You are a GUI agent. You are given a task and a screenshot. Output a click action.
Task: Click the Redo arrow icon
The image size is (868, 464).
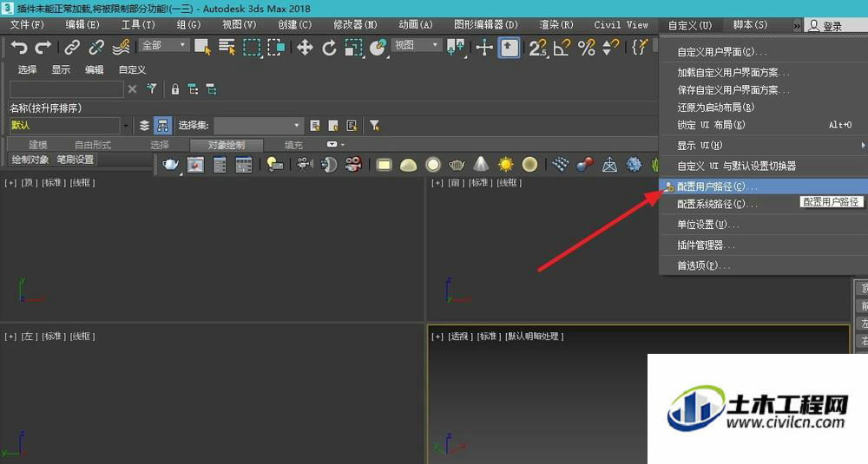coord(43,48)
